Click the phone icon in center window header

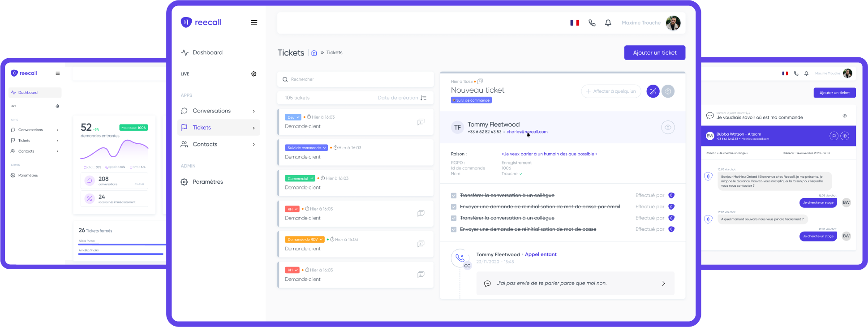tap(592, 23)
